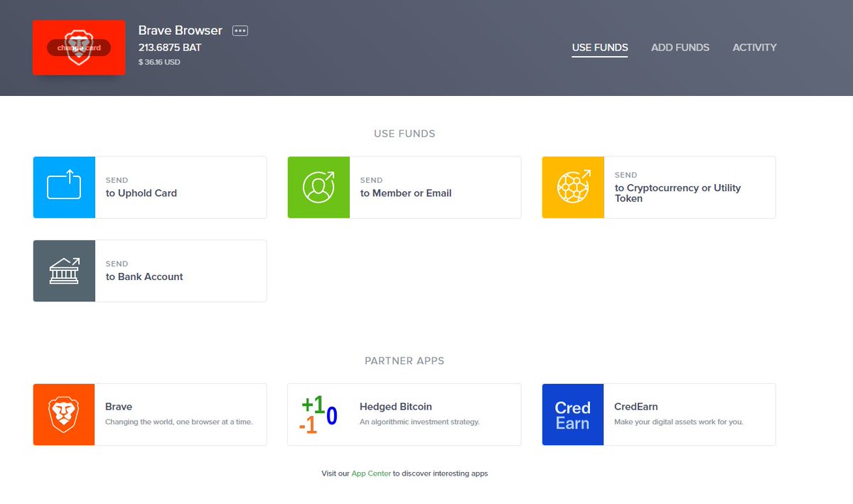This screenshot has width=853, height=504.
Task: Select Send to Bank Account
Action: [150, 271]
